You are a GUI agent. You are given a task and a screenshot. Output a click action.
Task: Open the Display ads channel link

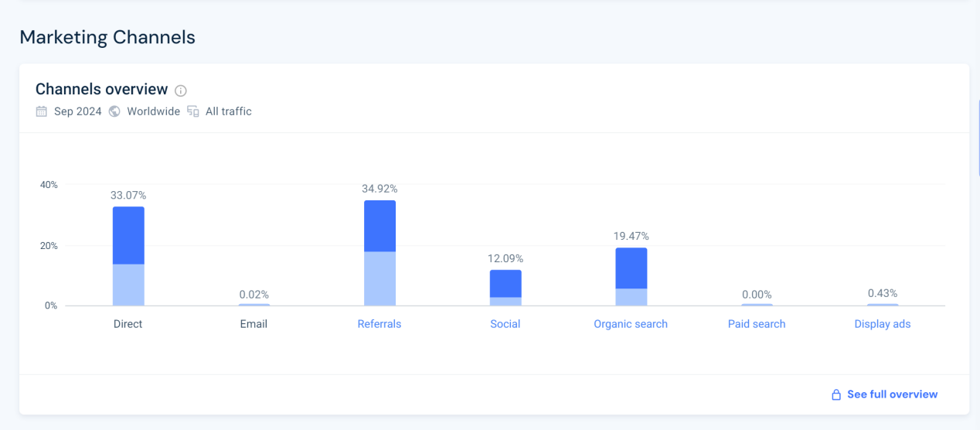pos(883,324)
